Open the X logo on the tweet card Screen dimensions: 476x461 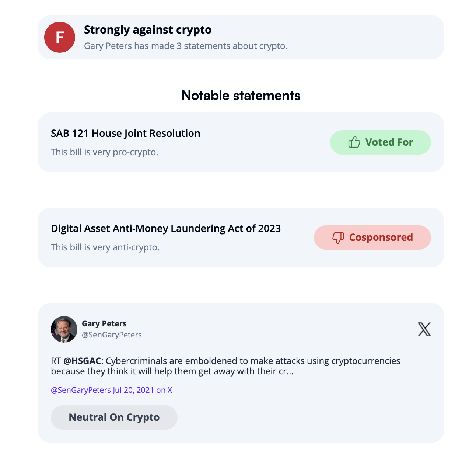[x=424, y=329]
